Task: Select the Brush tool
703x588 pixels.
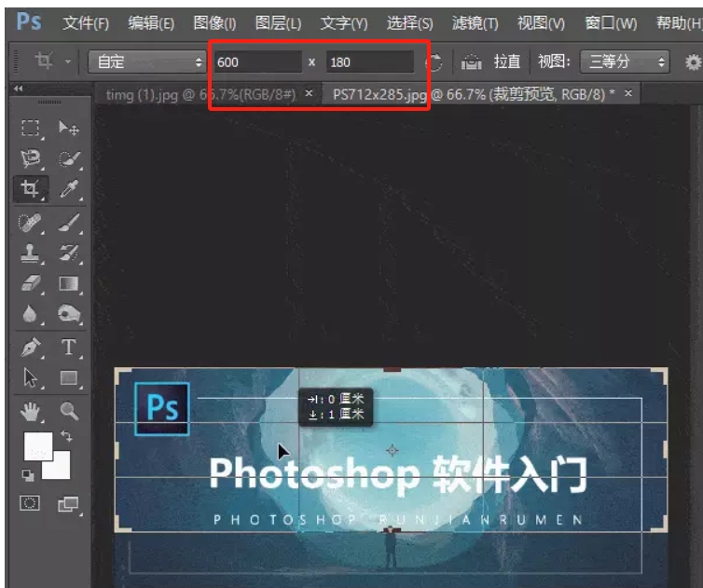Action: coord(69,223)
